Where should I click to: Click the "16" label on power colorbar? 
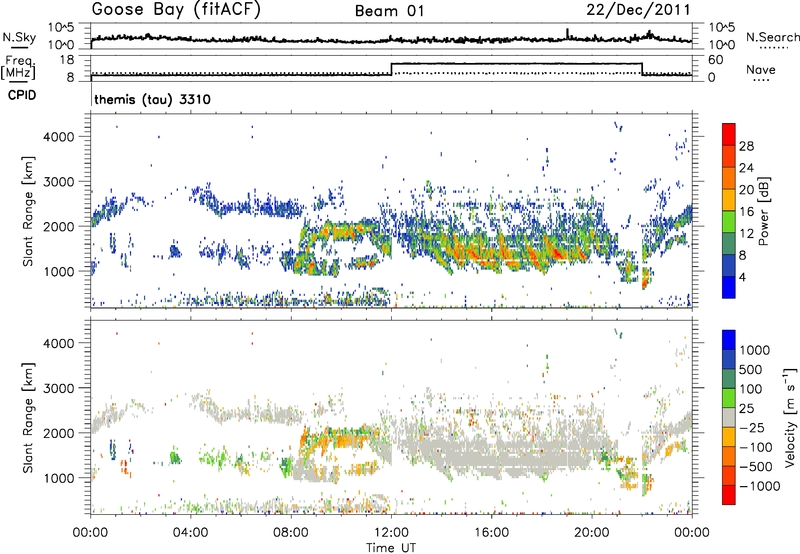click(x=746, y=212)
